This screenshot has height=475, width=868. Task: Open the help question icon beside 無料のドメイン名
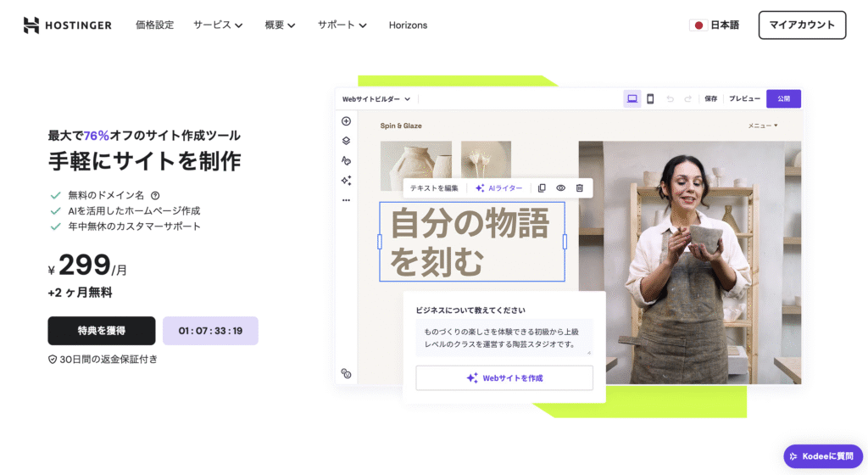[155, 195]
